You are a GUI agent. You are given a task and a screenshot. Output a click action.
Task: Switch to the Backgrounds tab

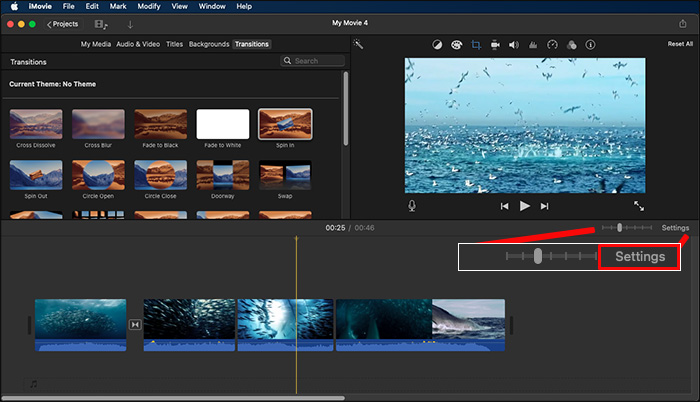[x=209, y=44]
